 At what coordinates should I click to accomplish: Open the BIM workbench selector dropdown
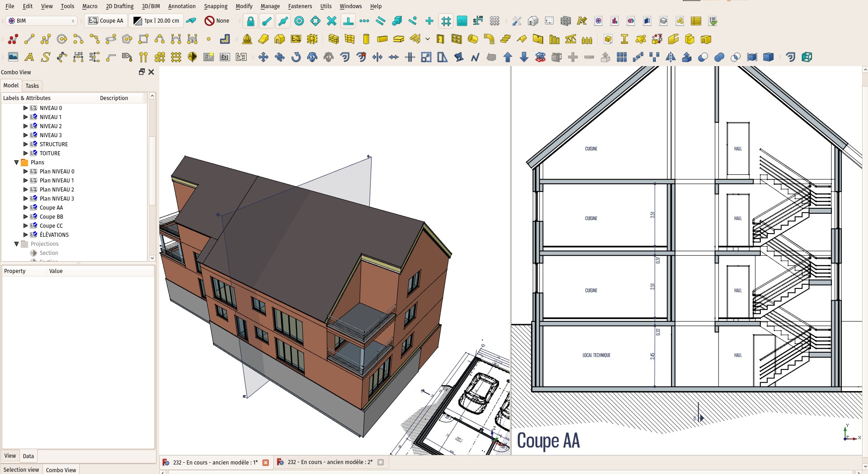tap(41, 21)
